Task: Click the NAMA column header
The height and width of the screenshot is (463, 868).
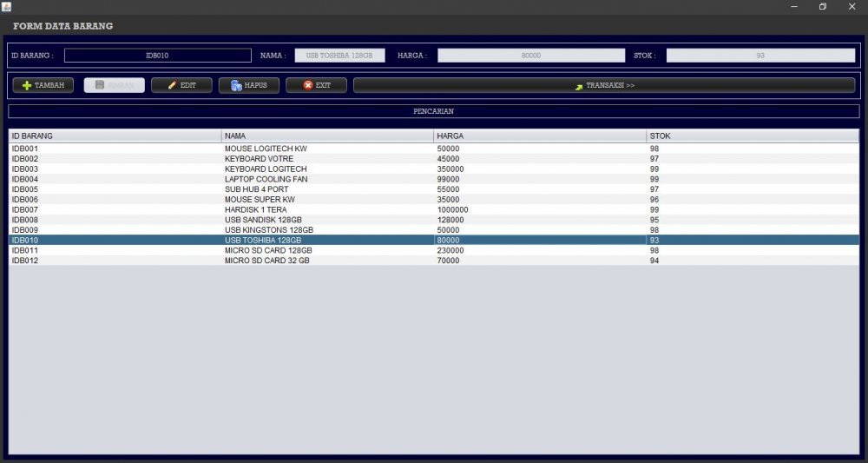Action: pyautogui.click(x=327, y=136)
